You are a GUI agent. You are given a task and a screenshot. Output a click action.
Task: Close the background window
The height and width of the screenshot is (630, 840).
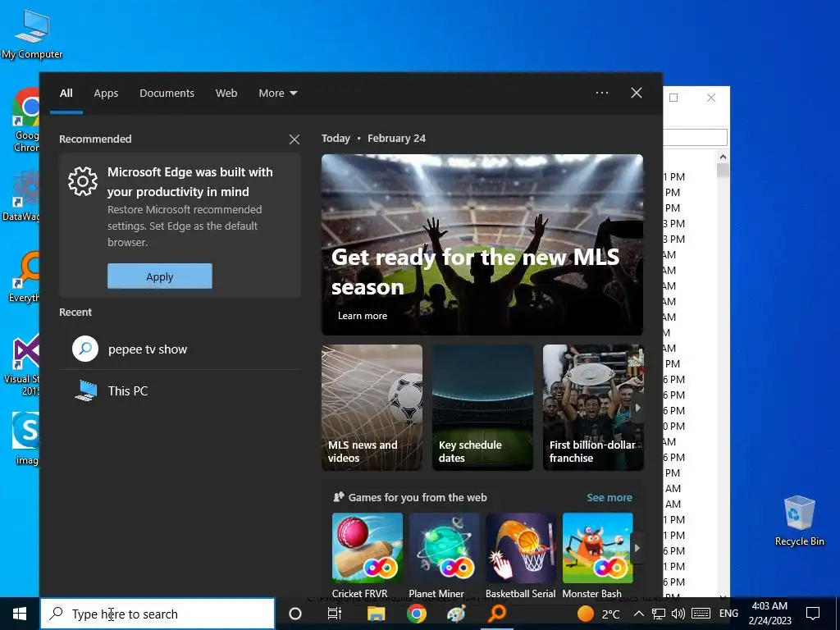pos(711,98)
